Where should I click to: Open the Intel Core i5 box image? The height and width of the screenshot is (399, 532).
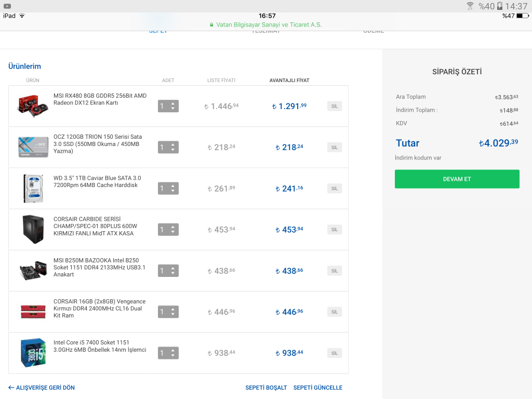pos(33,353)
